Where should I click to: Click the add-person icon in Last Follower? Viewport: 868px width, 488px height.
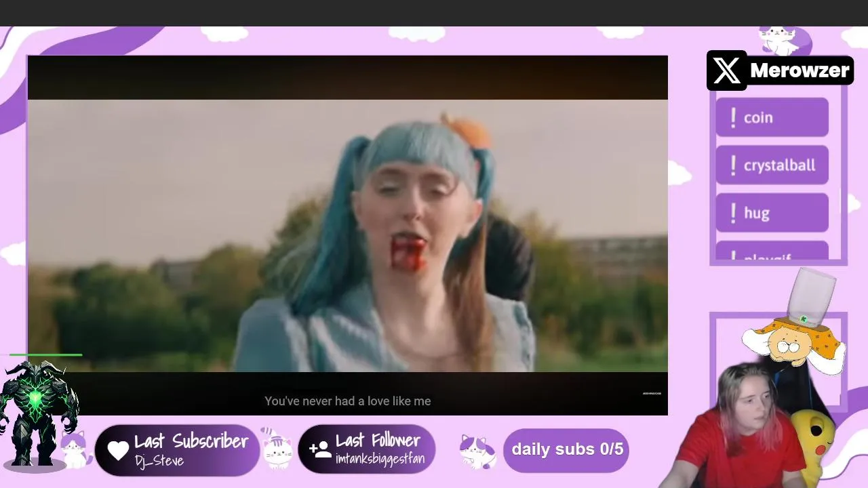pyautogui.click(x=320, y=449)
